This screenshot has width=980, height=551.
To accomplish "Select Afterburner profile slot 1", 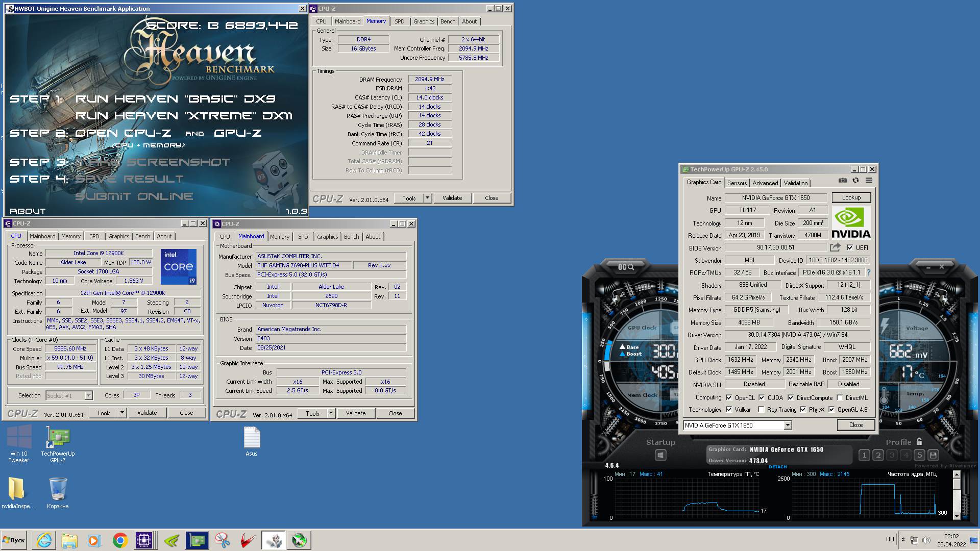I will 864,455.
